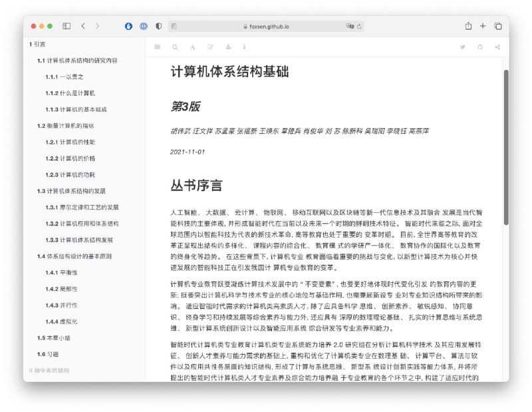Click the Twitter icon in the toolbar
The image size is (532, 412).
coord(462,47)
